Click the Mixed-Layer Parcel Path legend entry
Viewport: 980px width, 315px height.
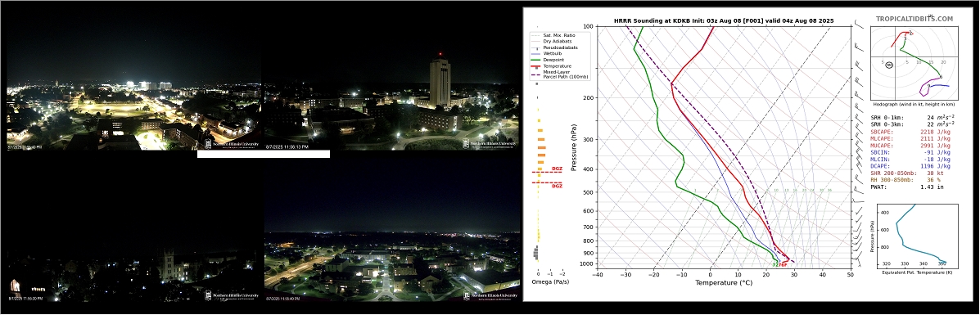click(555, 74)
